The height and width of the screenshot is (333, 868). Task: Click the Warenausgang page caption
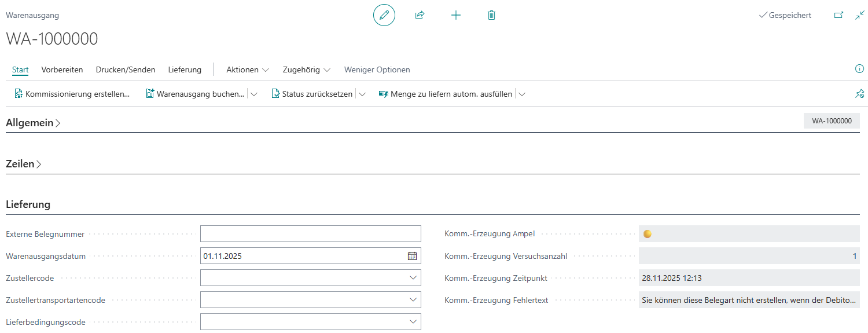(32, 16)
